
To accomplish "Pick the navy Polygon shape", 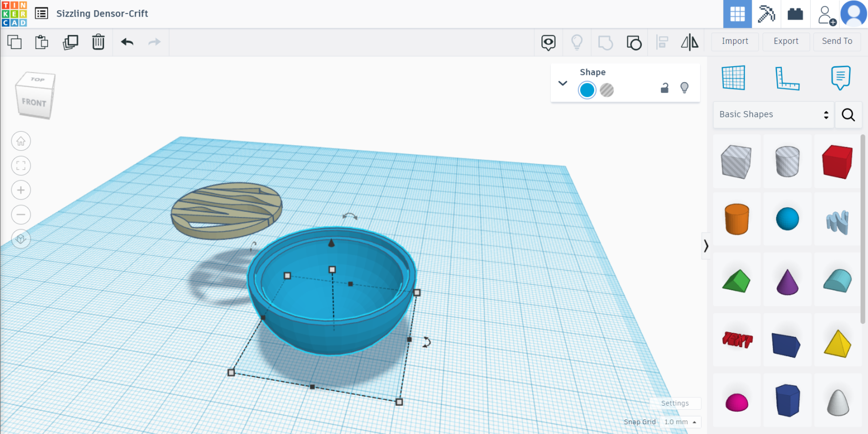I will [787, 400].
